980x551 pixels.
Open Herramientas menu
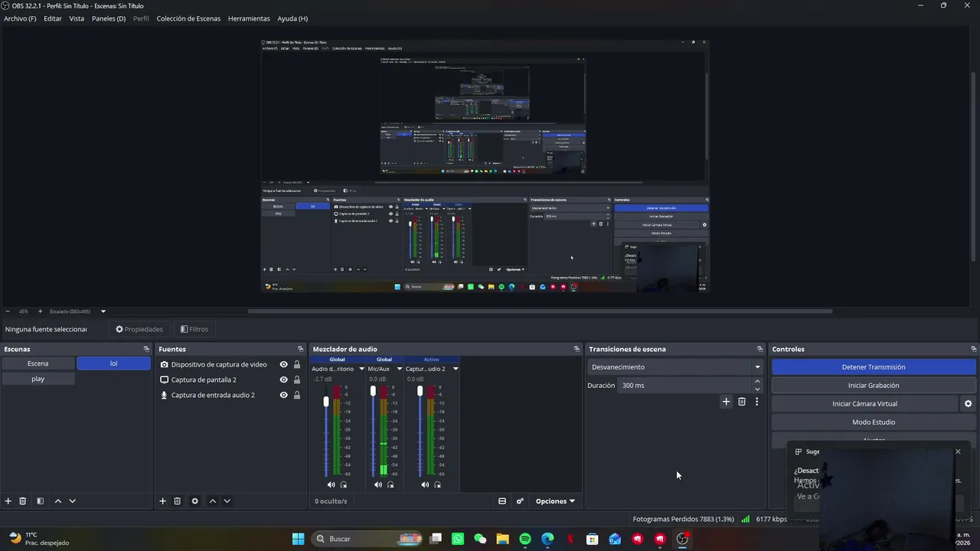[x=249, y=18]
